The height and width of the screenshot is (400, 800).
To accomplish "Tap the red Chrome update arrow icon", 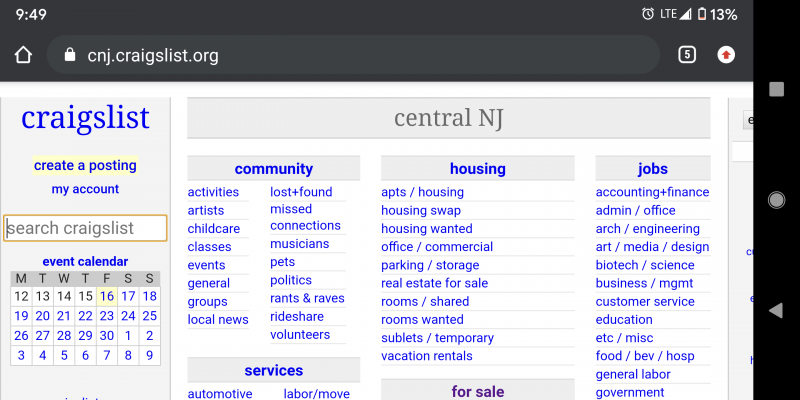I will click(726, 55).
